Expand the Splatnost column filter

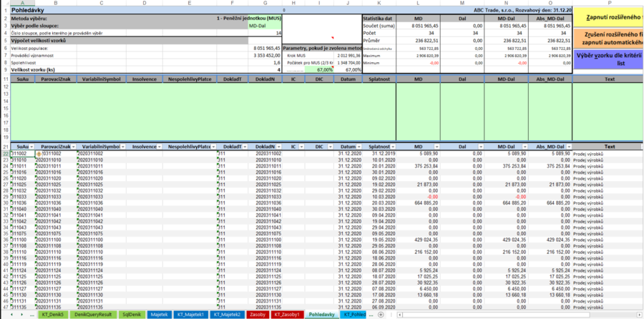[394, 147]
